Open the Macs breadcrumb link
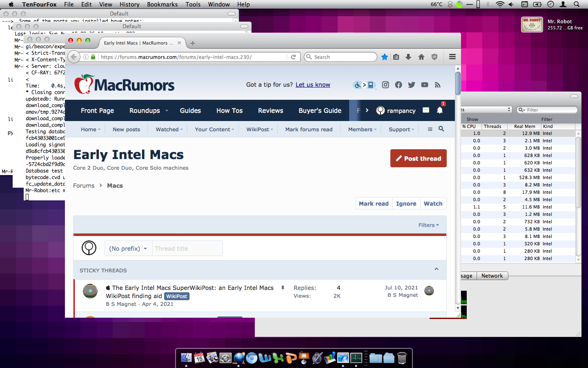 (x=115, y=186)
